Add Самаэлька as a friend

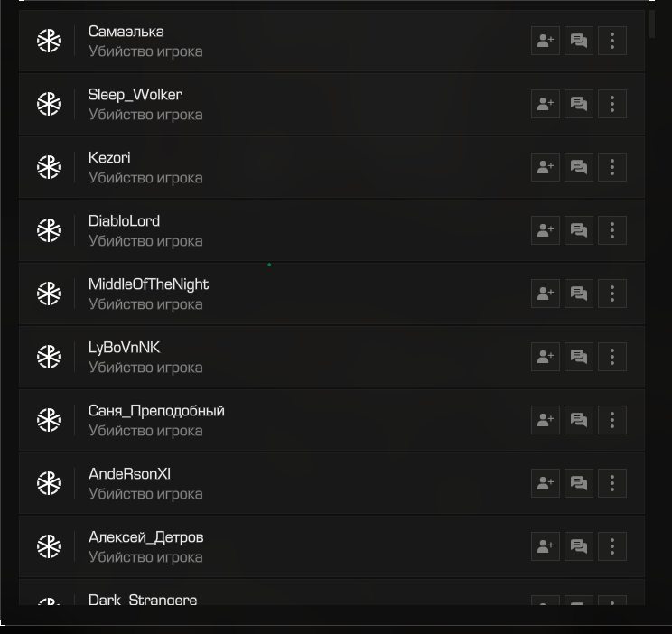click(x=546, y=41)
